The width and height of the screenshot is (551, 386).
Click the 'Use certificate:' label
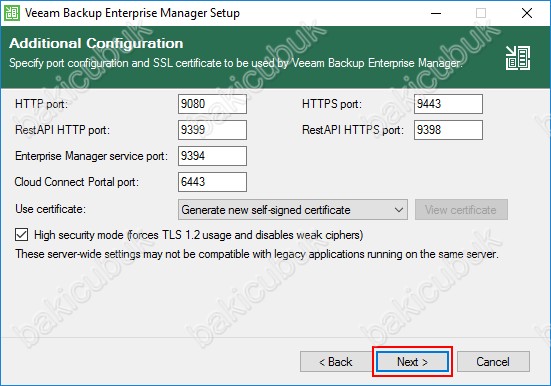click(x=50, y=209)
